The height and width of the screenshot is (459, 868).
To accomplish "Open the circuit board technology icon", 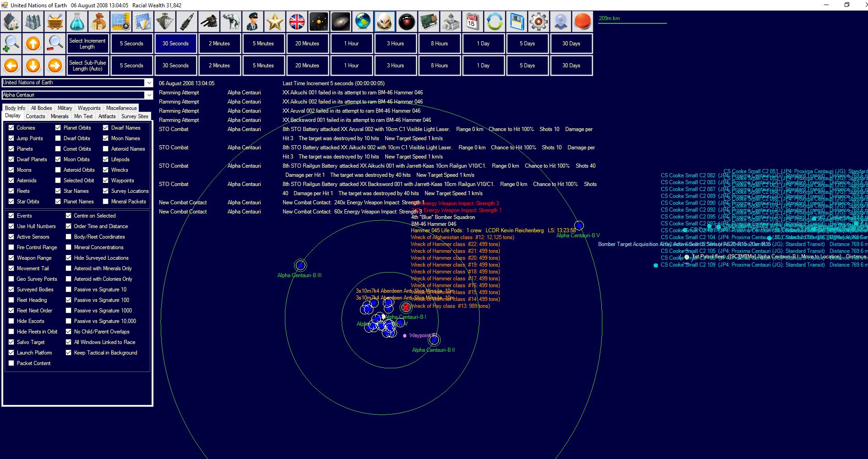I will 429,22.
